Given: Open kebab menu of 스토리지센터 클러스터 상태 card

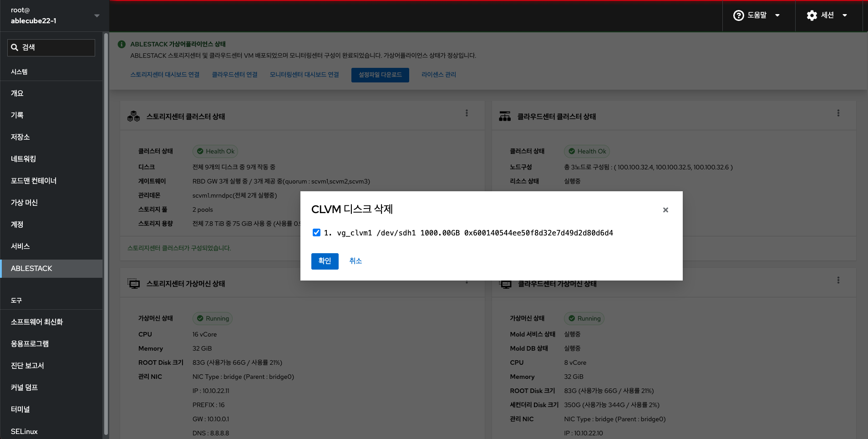Looking at the screenshot, I should pyautogui.click(x=467, y=113).
